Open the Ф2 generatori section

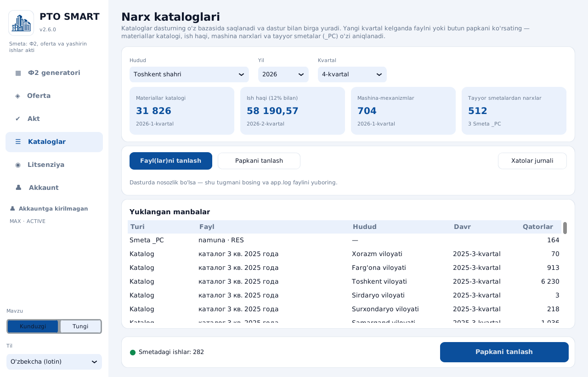click(x=54, y=73)
